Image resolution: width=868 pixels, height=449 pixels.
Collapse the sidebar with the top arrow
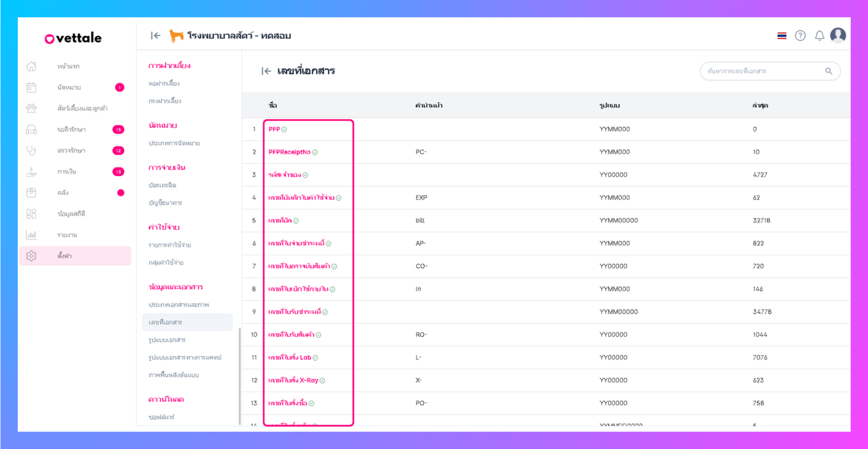[156, 35]
